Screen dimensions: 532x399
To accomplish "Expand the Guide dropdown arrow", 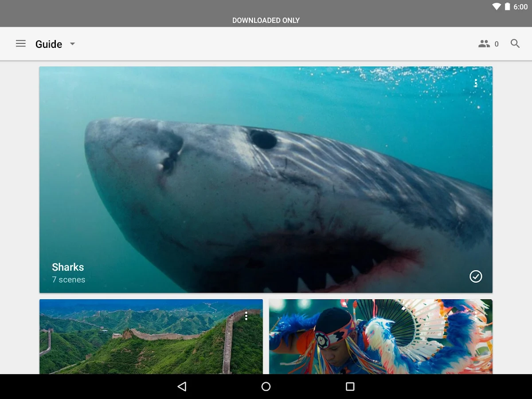I will [73, 44].
